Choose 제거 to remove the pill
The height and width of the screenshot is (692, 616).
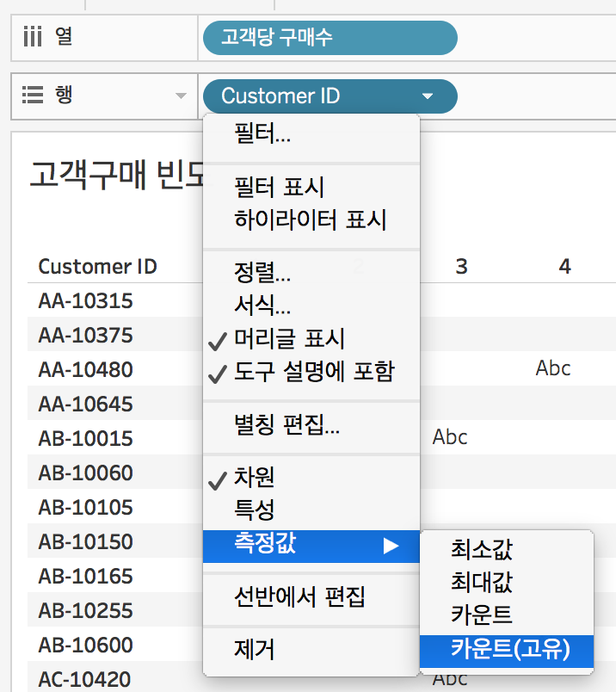pos(311,649)
